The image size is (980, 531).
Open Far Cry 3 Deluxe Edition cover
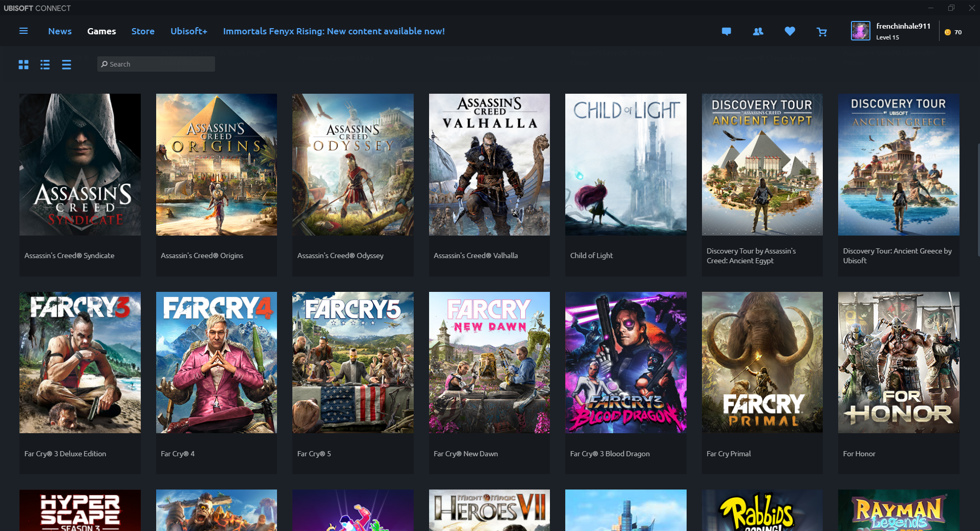[80, 363]
